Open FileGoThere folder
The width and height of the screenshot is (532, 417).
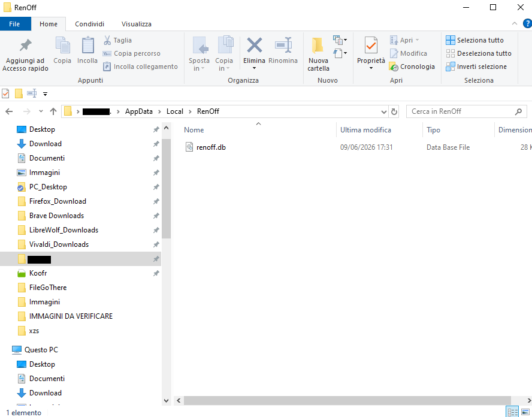[48, 288]
